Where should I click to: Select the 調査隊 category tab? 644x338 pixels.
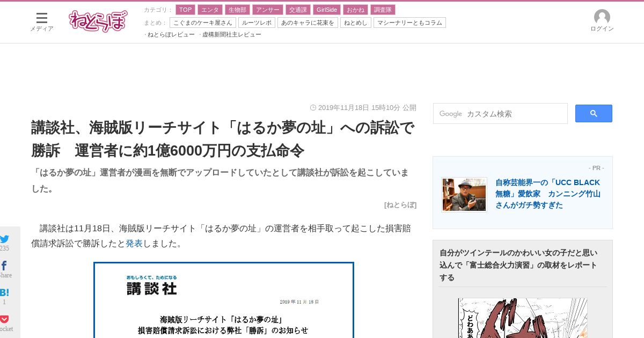[383, 10]
